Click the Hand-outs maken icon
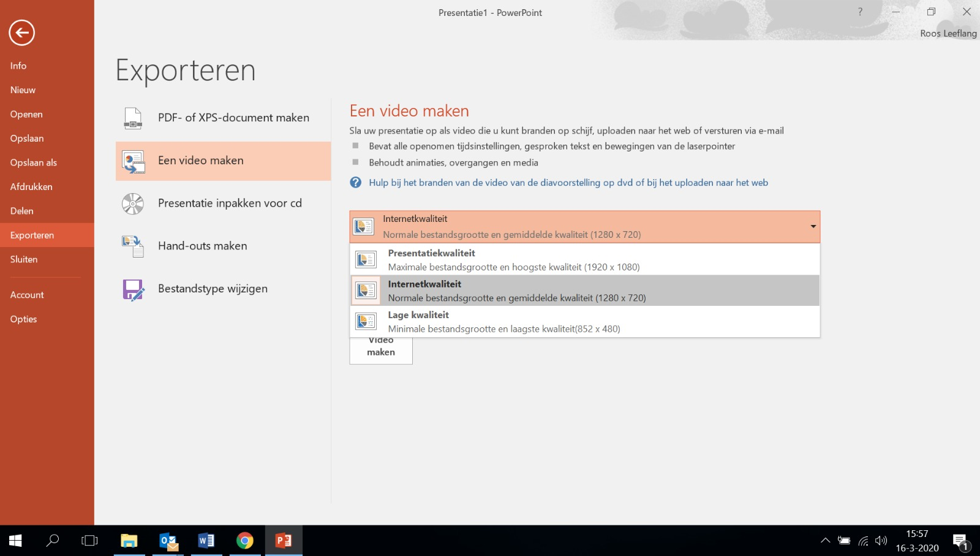 pos(133,246)
